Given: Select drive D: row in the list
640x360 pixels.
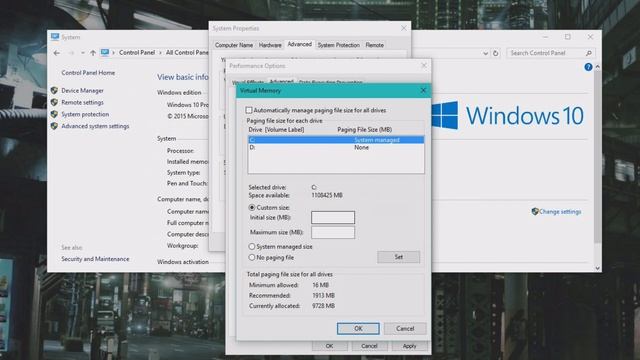Looking at the screenshot, I should coord(336,147).
